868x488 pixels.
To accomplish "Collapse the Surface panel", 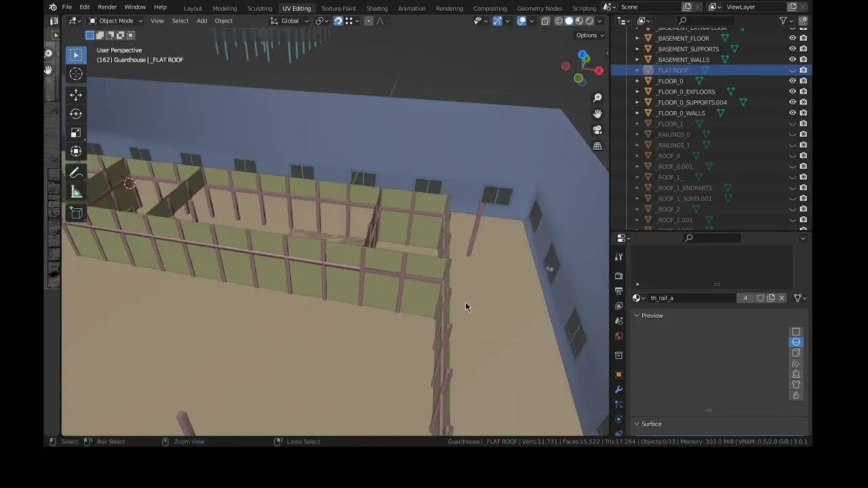I will 637,424.
